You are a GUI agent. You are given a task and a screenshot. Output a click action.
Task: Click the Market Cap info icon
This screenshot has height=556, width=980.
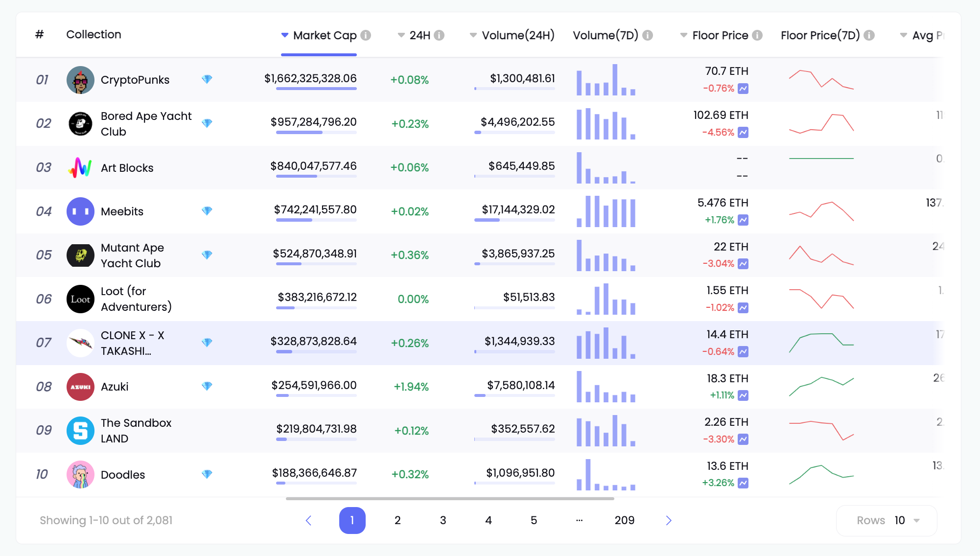click(366, 35)
